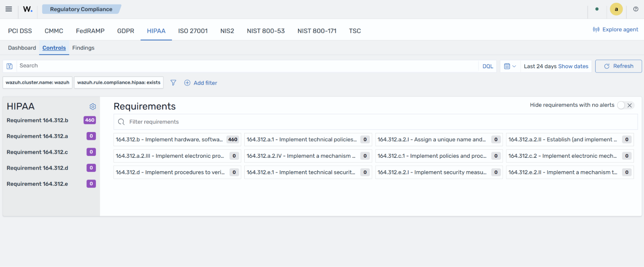
Task: Open the NIST 800-53 tab
Action: 266,31
